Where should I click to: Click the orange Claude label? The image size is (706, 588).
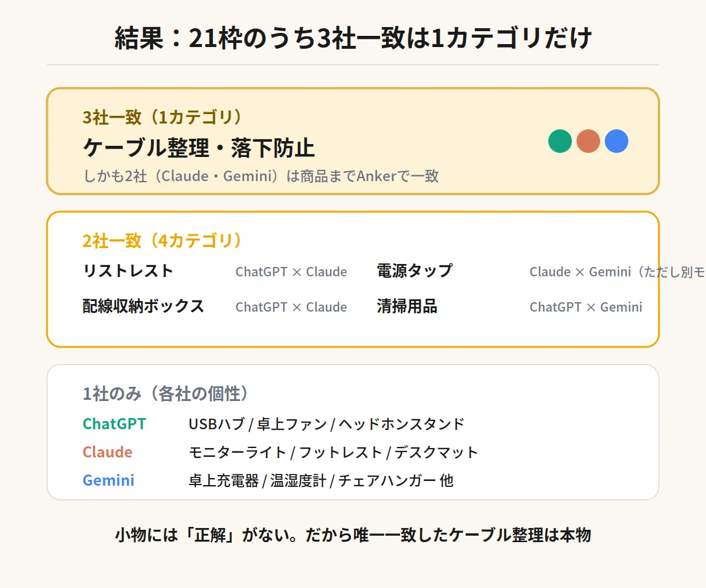[107, 452]
